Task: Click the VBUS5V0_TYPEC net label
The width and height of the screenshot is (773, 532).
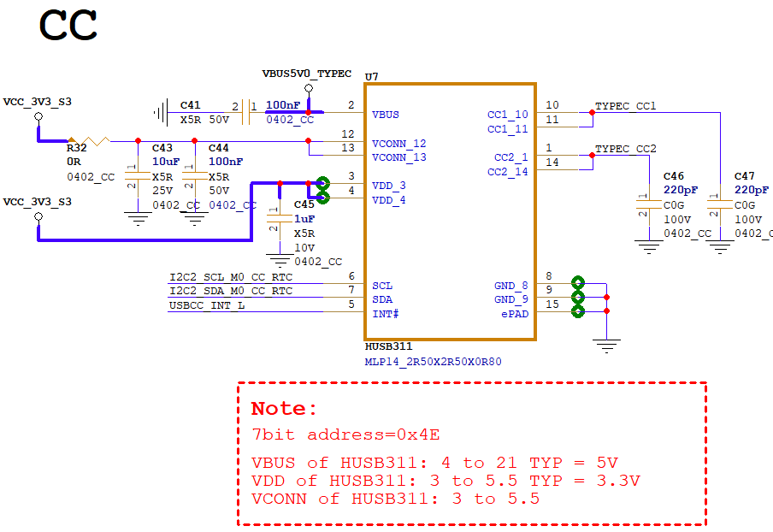Action: 307,74
